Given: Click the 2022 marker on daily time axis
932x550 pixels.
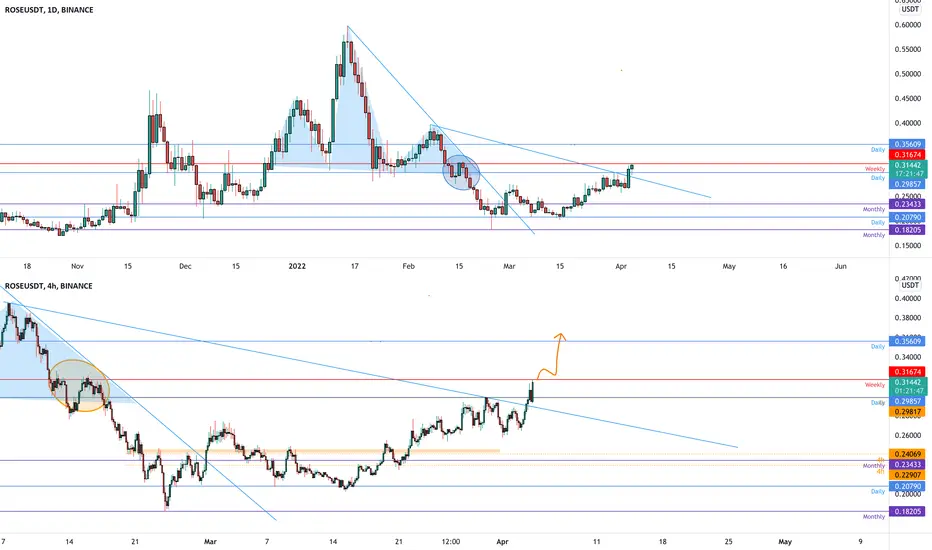Looking at the screenshot, I should click(x=297, y=266).
